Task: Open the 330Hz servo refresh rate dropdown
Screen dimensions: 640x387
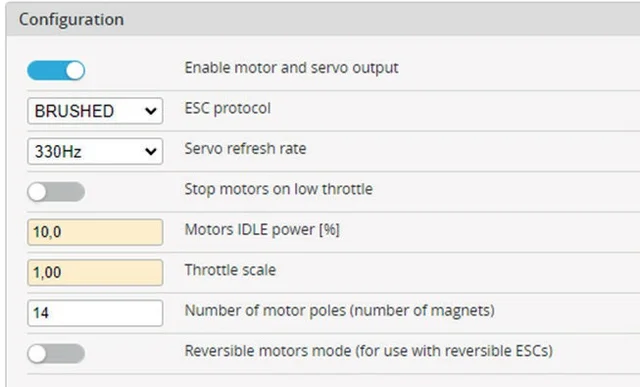Action: pos(95,151)
